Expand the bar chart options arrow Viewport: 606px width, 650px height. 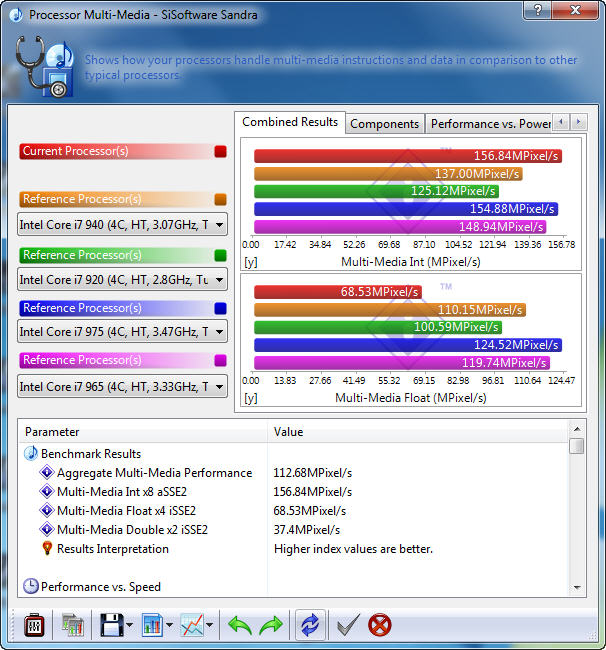click(x=170, y=625)
